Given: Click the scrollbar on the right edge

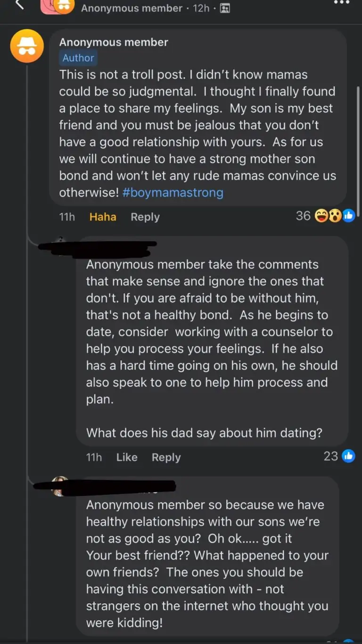Looking at the screenshot, I should pos(359,142).
